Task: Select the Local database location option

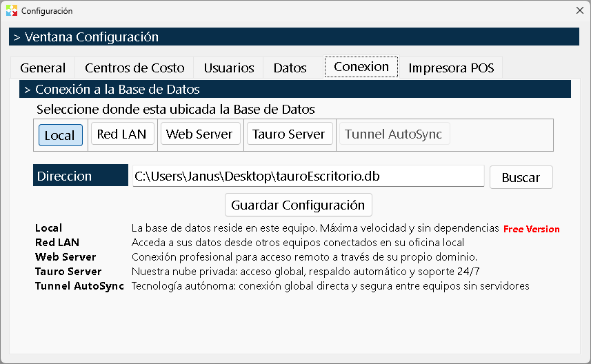Action: coord(60,135)
